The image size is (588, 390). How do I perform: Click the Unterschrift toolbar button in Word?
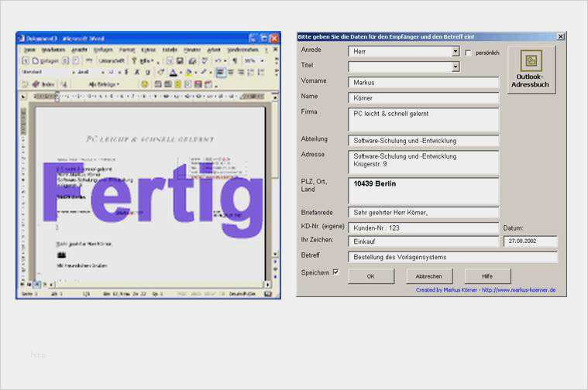click(x=112, y=60)
